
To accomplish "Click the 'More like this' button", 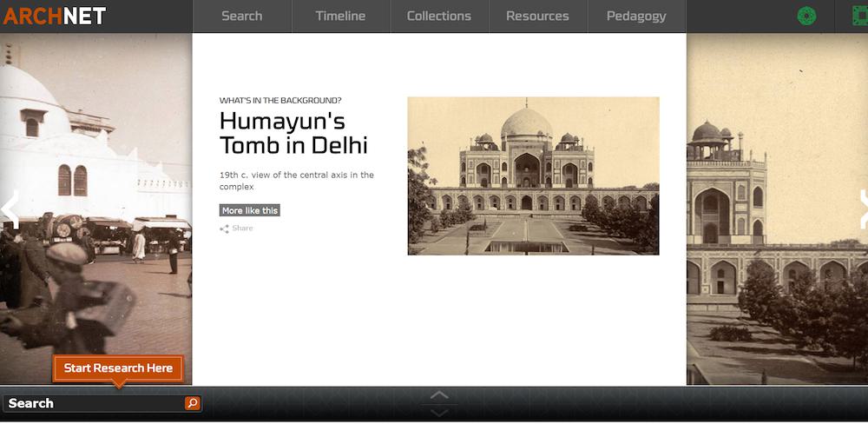I will click(250, 210).
